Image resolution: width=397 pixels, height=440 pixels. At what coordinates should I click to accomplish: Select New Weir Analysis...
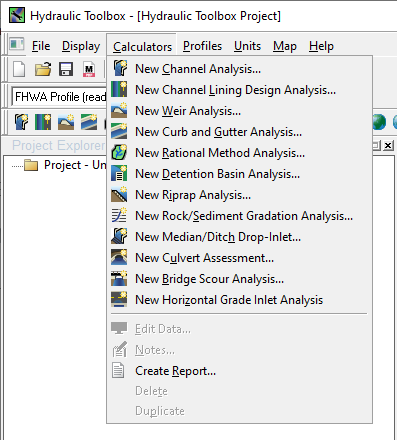(x=240, y=111)
